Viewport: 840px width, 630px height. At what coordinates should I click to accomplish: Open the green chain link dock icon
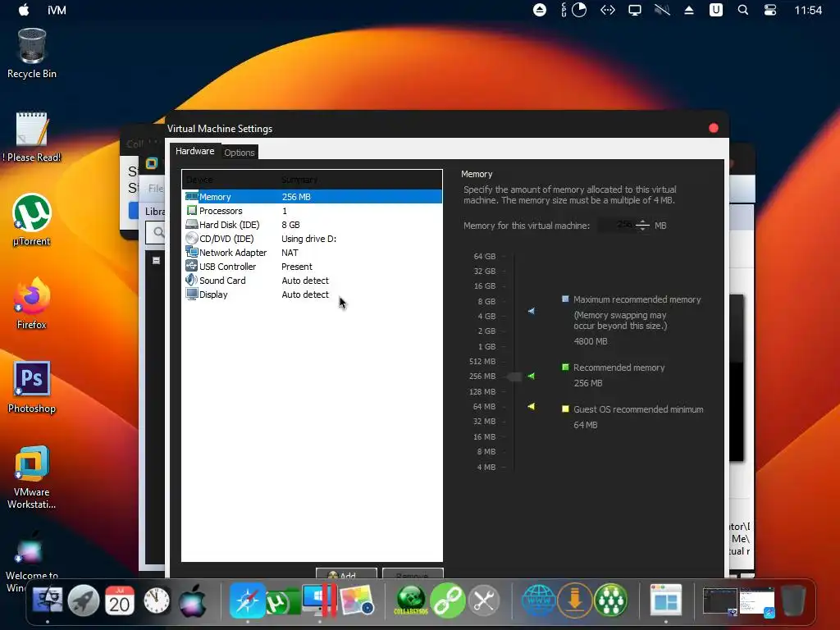point(447,600)
